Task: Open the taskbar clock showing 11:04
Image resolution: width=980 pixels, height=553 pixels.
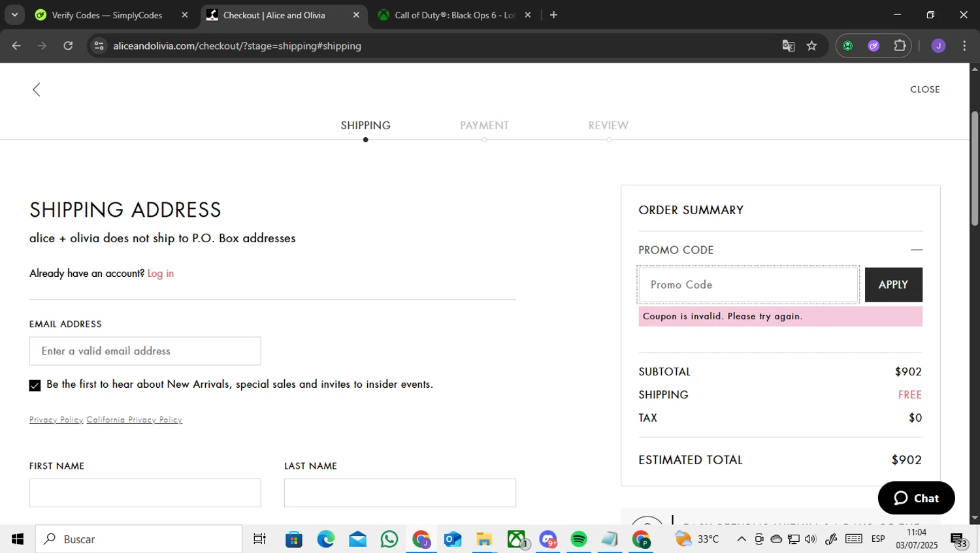Action: click(x=917, y=539)
